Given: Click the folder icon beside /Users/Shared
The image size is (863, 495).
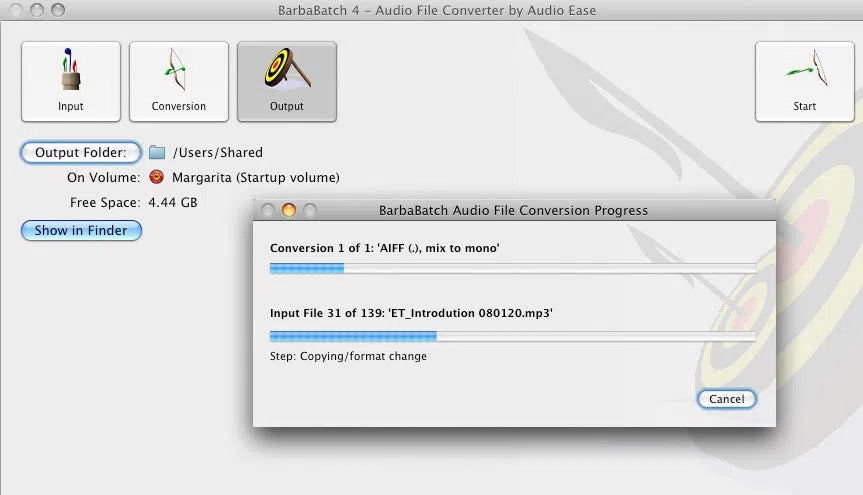Looking at the screenshot, I should [x=157, y=153].
